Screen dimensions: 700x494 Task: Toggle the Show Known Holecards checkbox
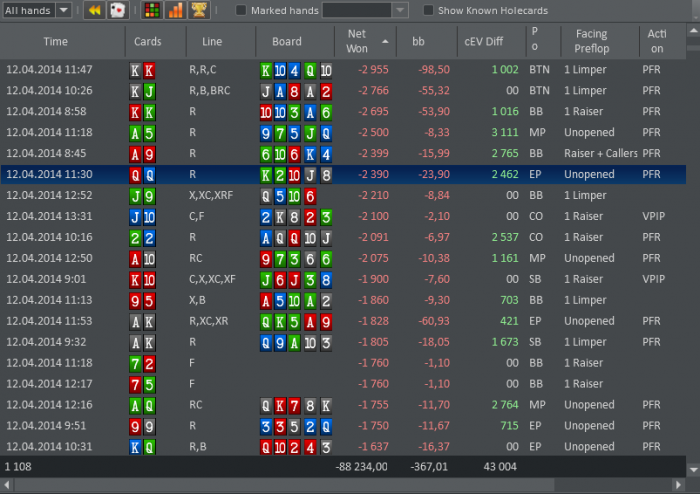(x=428, y=10)
